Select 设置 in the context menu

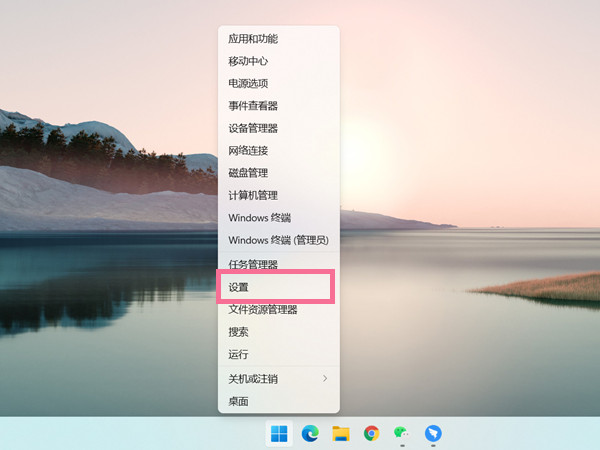point(238,287)
